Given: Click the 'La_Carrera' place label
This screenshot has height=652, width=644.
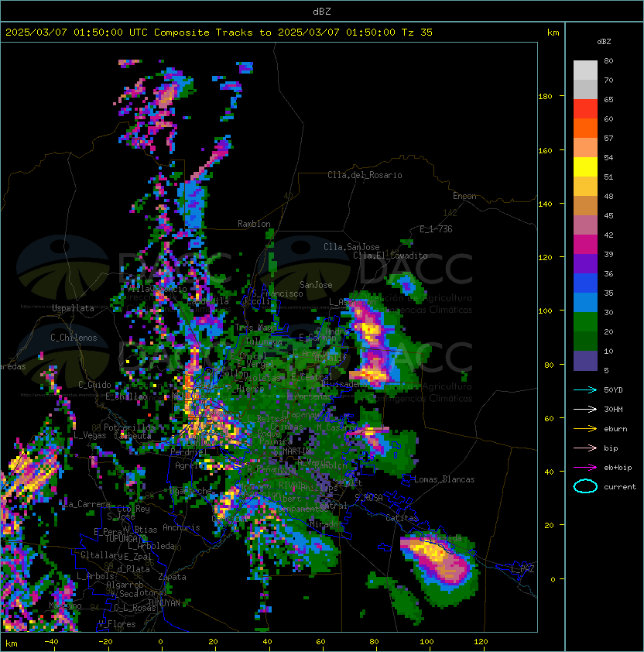Looking at the screenshot, I should tap(87, 504).
